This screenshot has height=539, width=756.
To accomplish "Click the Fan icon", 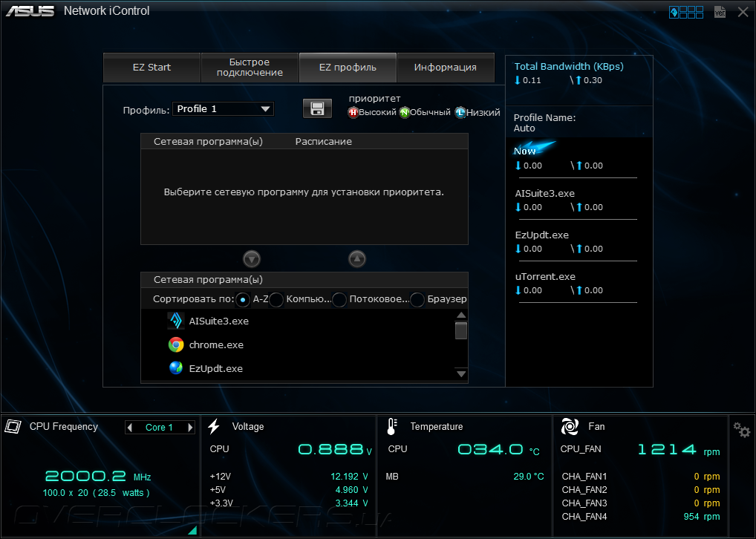I will tap(570, 426).
